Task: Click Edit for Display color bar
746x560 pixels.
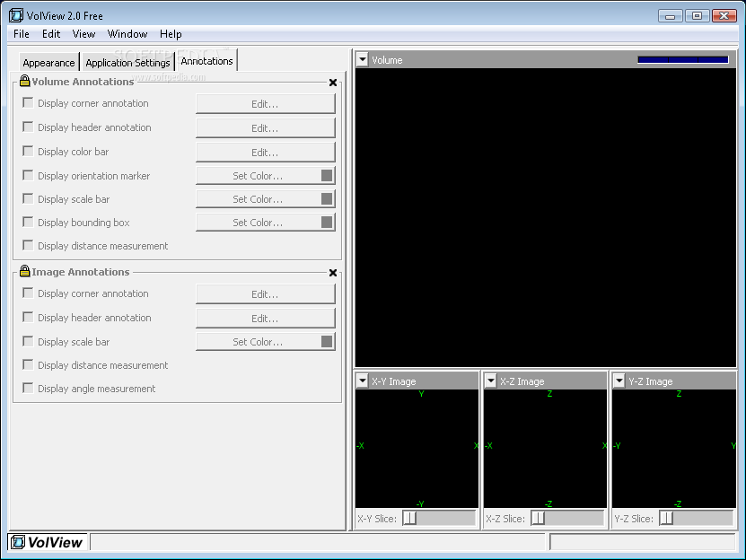Action: [266, 153]
